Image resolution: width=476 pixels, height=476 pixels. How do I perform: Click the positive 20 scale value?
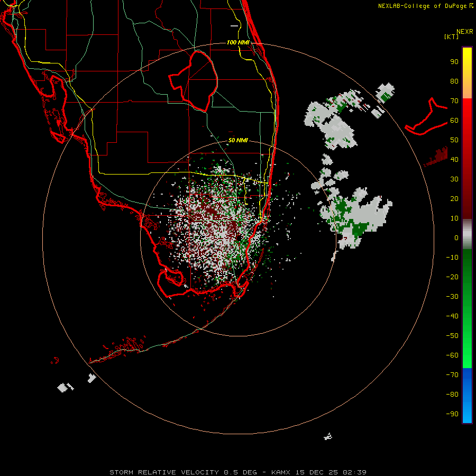454,198
